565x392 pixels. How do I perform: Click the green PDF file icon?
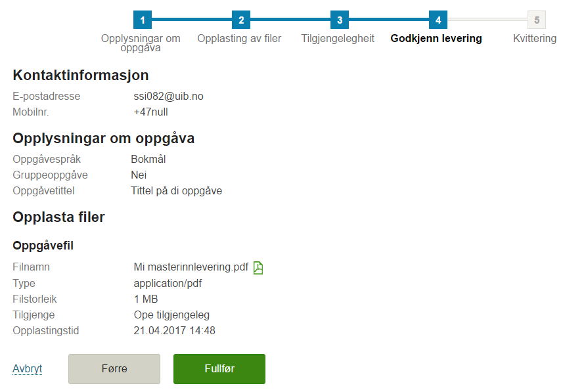(x=258, y=268)
